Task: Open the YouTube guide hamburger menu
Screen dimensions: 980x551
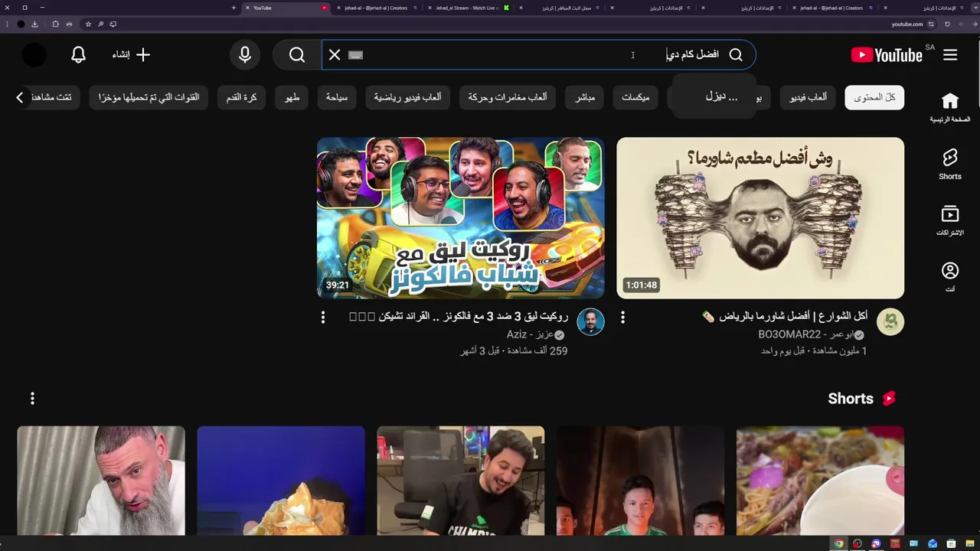Action: pyautogui.click(x=950, y=55)
